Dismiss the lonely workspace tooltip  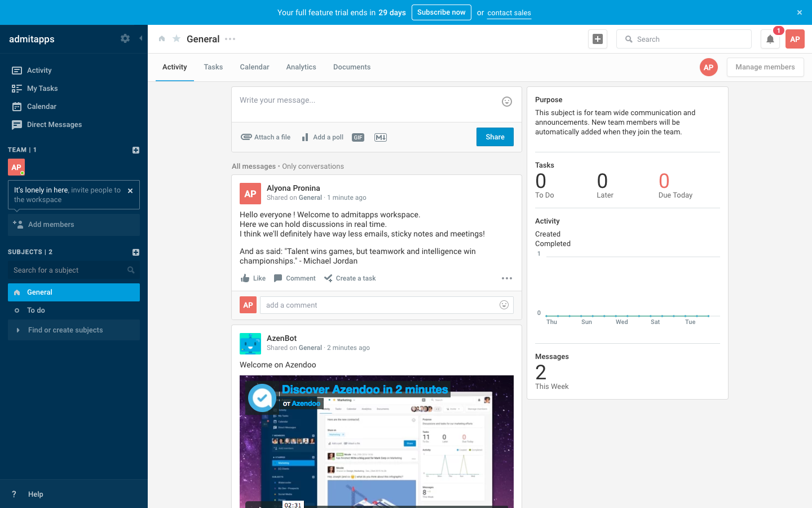point(130,191)
